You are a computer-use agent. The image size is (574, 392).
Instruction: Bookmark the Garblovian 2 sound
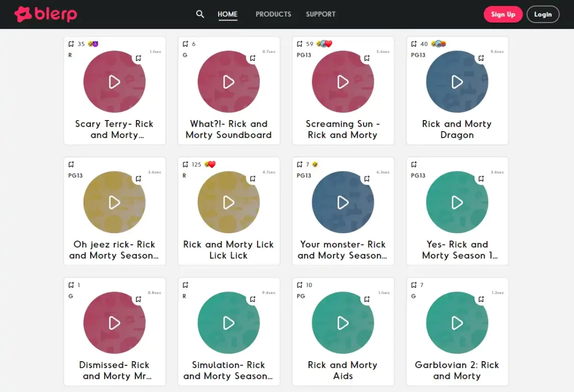click(x=481, y=299)
